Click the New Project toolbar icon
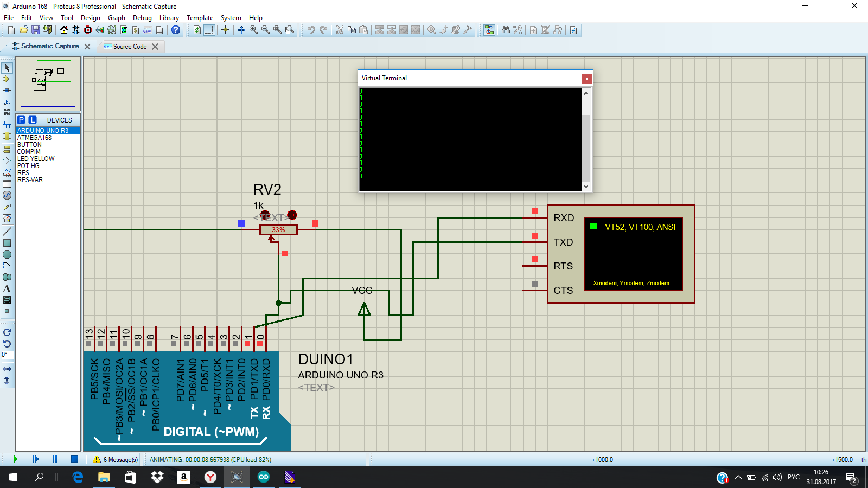The width and height of the screenshot is (868, 488). (x=12, y=30)
